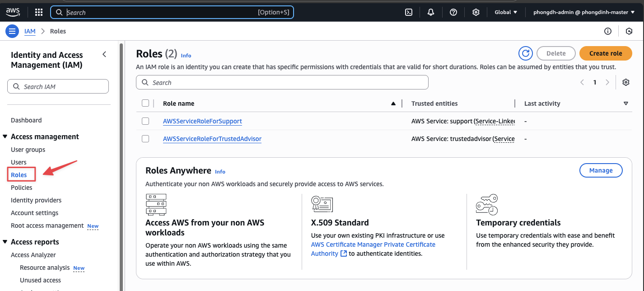Click external link icon beside Authority
The image size is (644, 291).
[x=344, y=253]
